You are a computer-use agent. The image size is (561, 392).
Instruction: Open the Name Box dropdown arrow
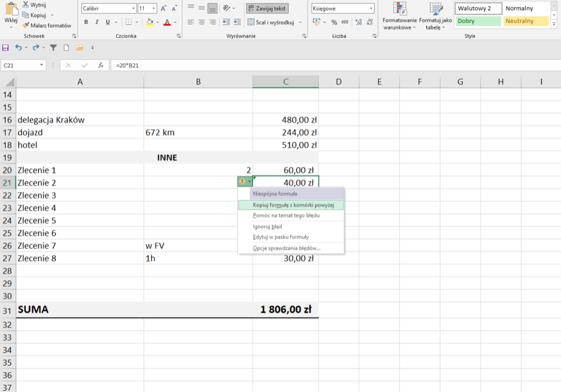42,65
